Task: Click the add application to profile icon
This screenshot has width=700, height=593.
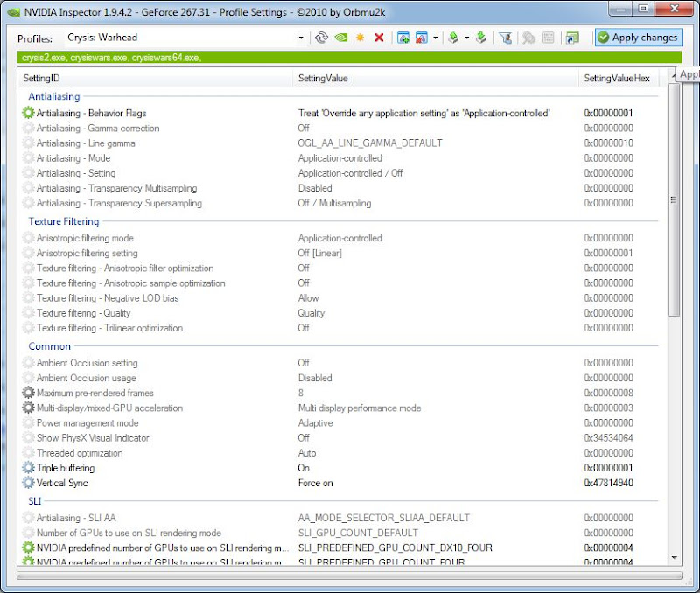Action: pyautogui.click(x=403, y=38)
